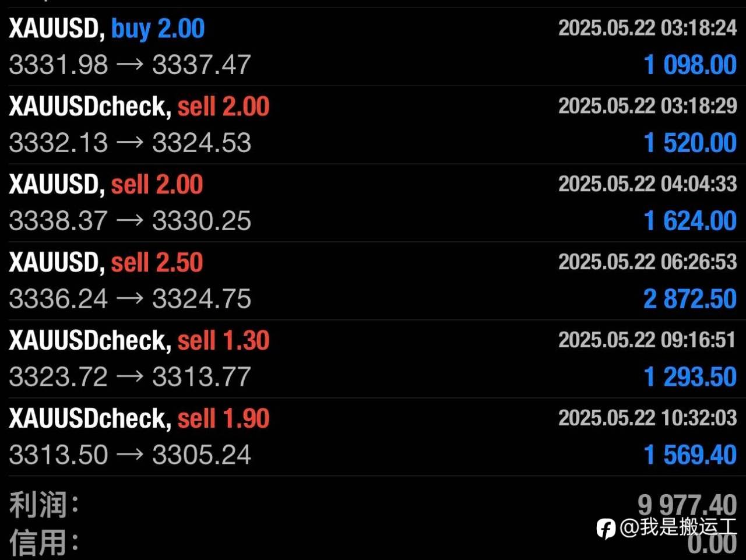Click the timestamp 2025.05.22 06:26:53
Viewport: 746px width, 560px height.
[648, 262]
